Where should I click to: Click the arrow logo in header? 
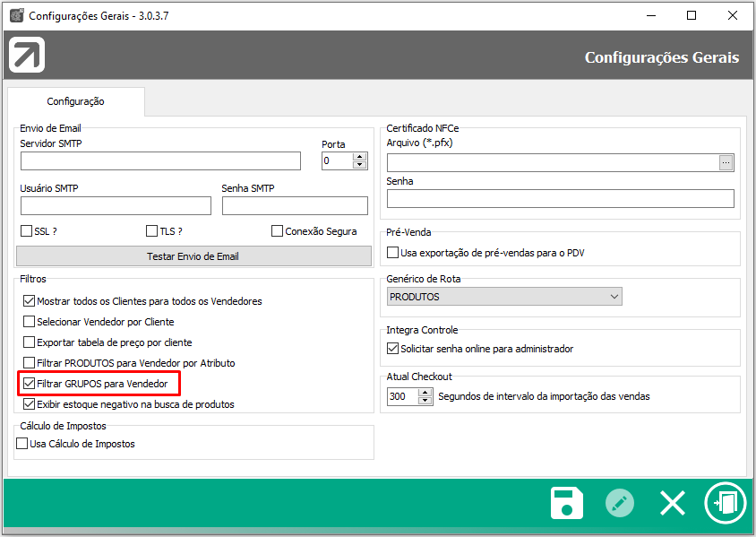click(x=27, y=55)
